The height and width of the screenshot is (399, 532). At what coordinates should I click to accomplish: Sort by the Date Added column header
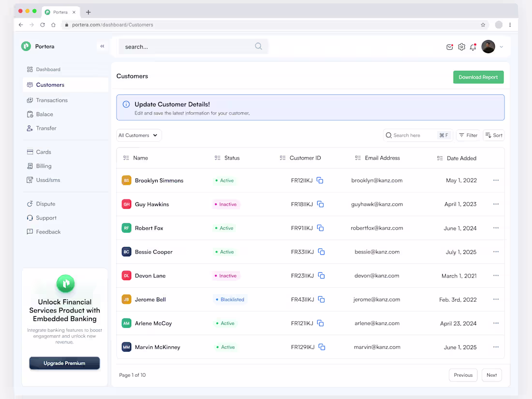[457, 158]
